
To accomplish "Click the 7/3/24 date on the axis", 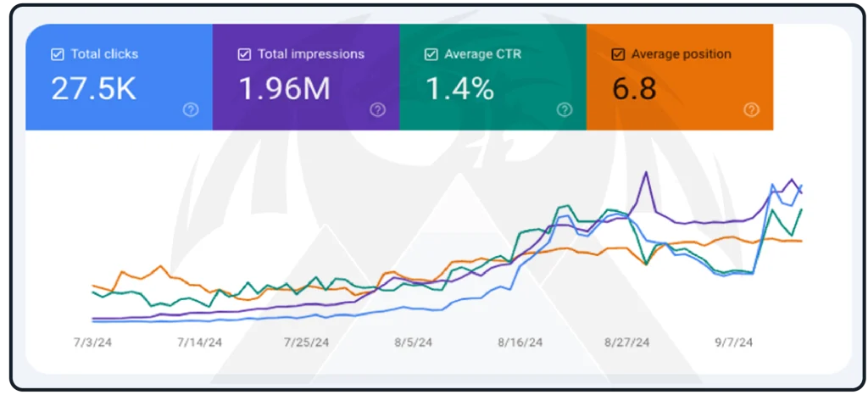I will pyautogui.click(x=93, y=342).
